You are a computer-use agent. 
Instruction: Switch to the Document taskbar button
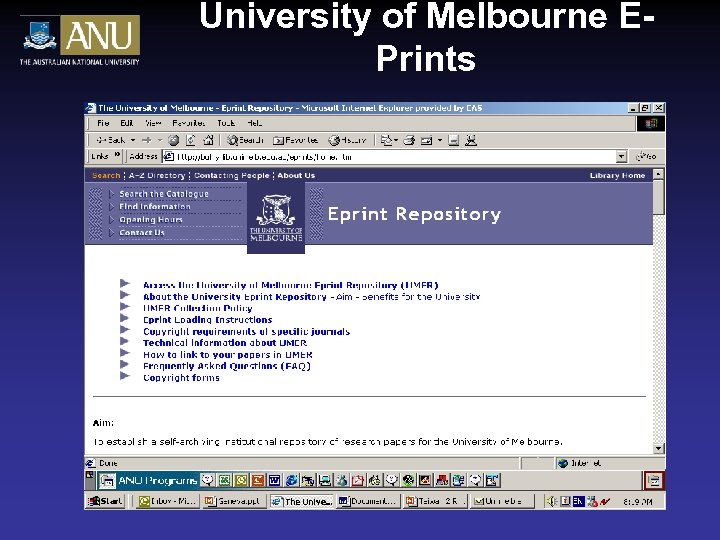click(367, 501)
